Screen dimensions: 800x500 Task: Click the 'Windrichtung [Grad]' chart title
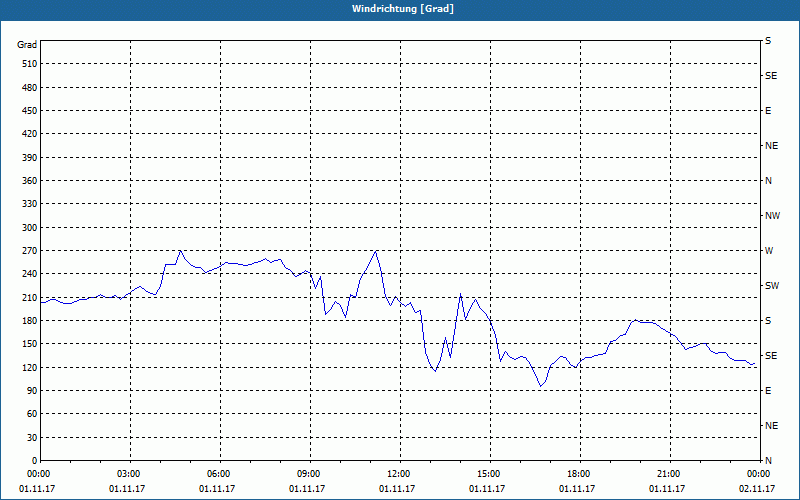point(403,9)
